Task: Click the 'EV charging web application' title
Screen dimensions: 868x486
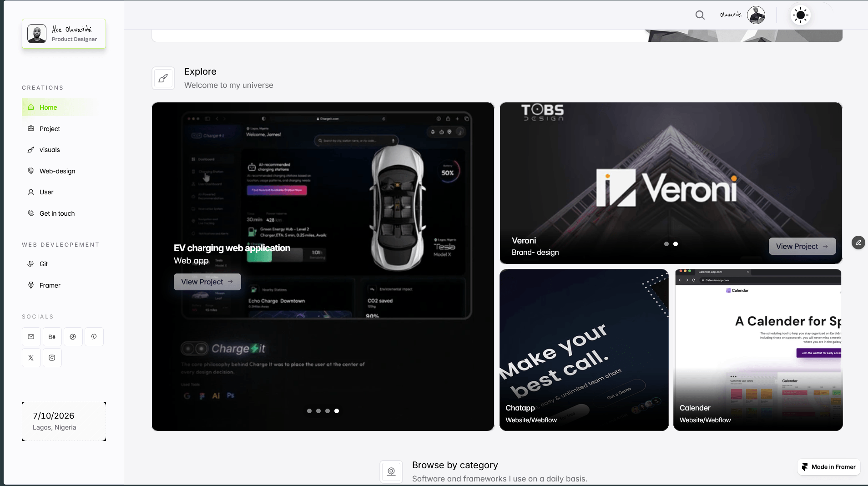Action: (232, 248)
